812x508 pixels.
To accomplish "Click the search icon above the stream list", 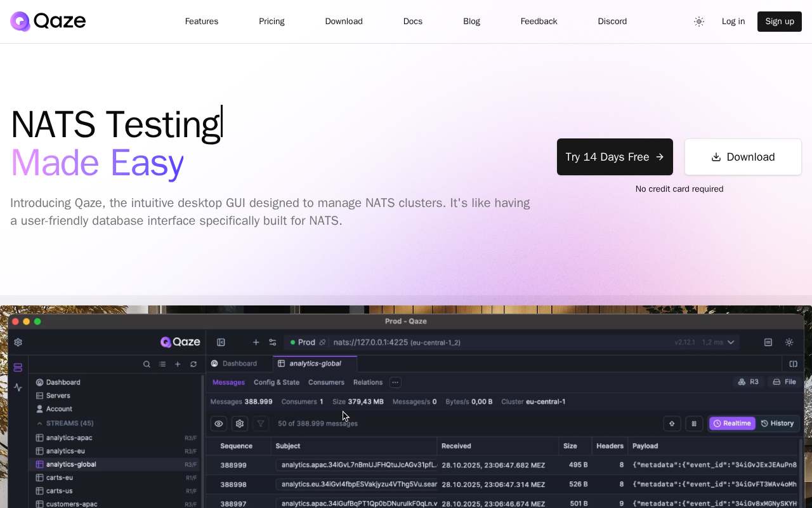I will click(x=147, y=364).
